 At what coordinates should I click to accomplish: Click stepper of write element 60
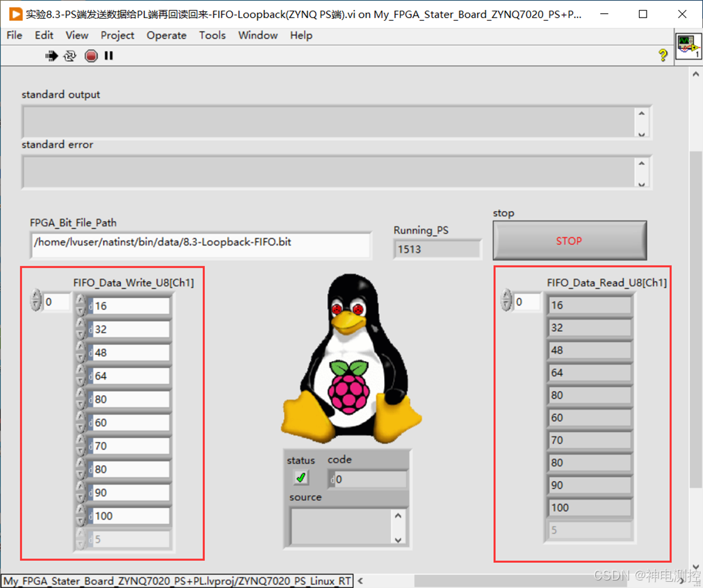[80, 421]
